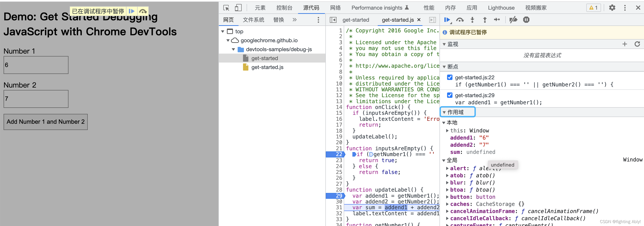Image resolution: width=644 pixels, height=226 pixels.
Task: Open the 性能 Performance tab
Action: pos(429,8)
